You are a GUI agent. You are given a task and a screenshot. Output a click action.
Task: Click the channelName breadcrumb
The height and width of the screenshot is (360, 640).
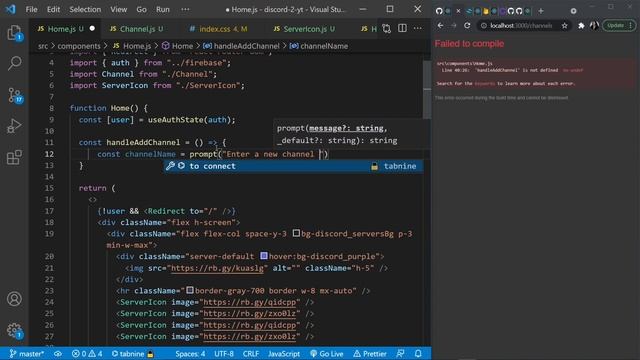pyautogui.click(x=319, y=46)
